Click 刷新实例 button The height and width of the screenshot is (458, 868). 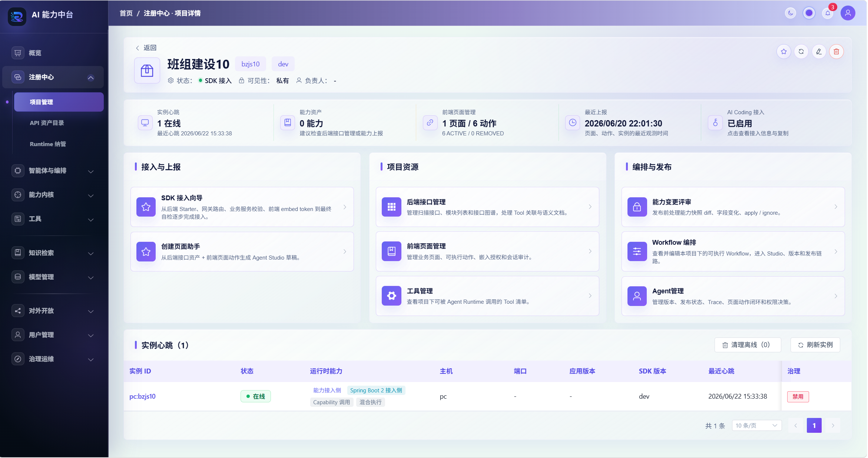815,345
